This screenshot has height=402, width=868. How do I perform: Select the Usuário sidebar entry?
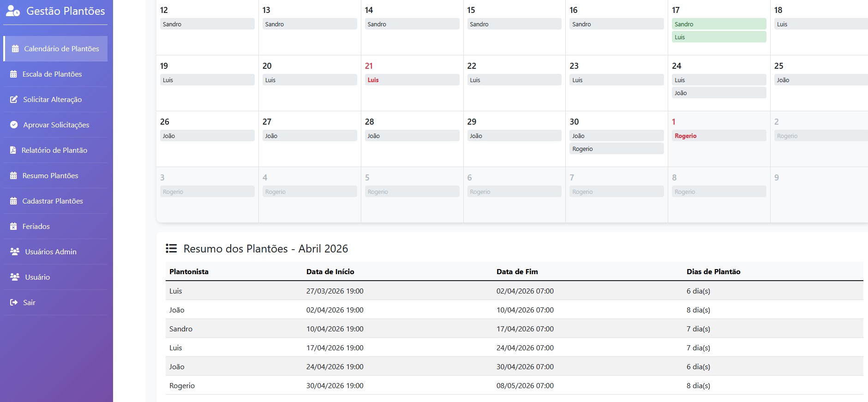55,277
